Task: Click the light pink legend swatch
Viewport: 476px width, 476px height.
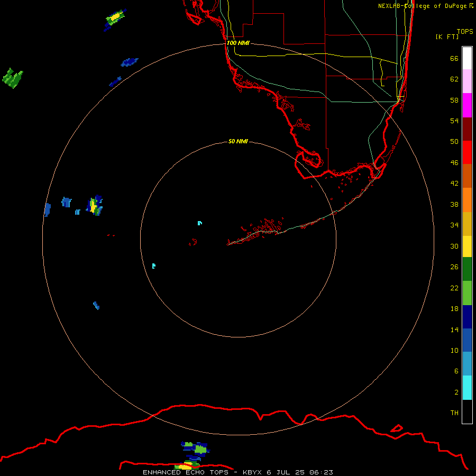Action: click(467, 81)
